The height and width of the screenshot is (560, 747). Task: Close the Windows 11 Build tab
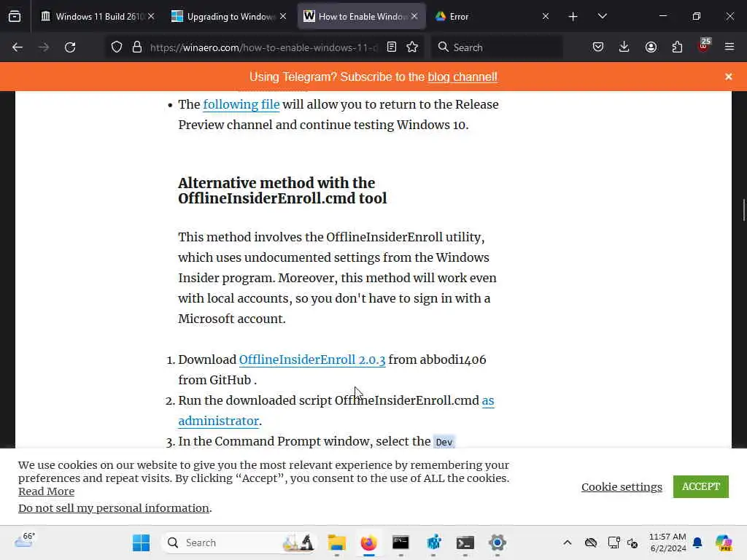[151, 16]
